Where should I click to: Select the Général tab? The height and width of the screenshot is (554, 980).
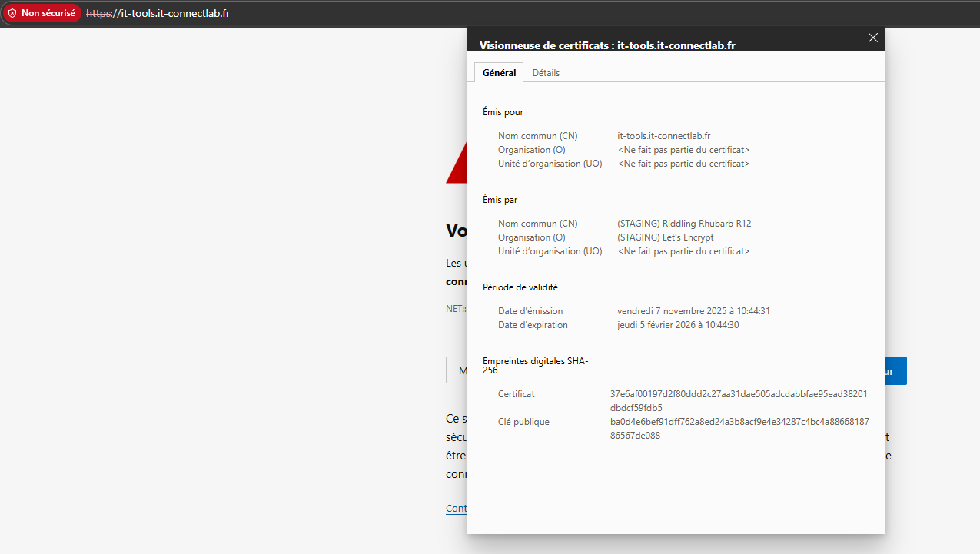[498, 72]
